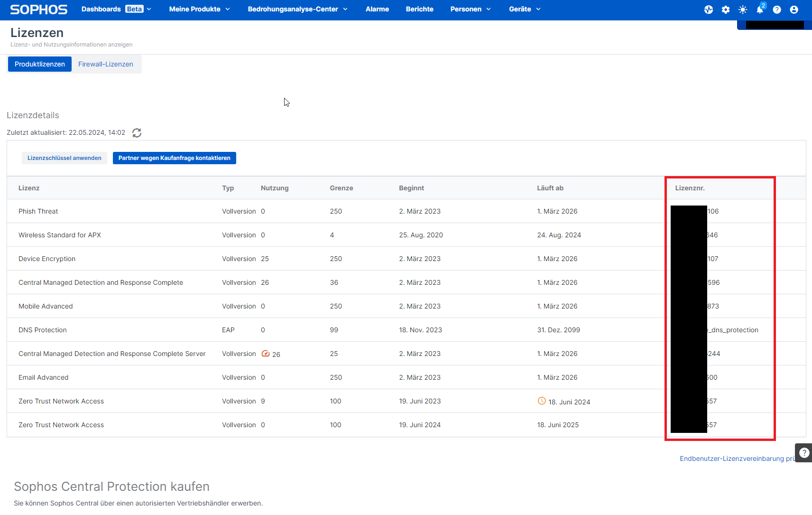Click expiry date 31. Dez. 2099

click(558, 330)
